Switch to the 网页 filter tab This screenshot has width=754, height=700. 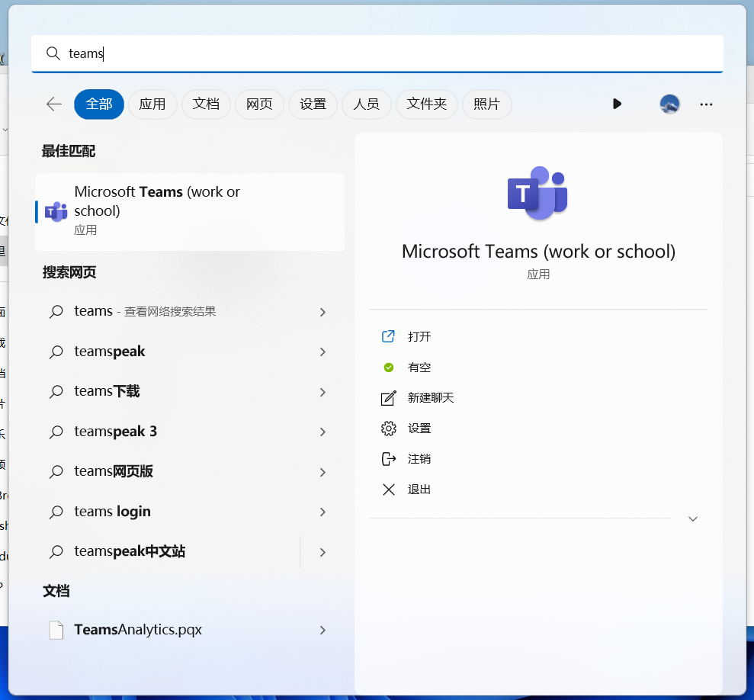coord(259,104)
